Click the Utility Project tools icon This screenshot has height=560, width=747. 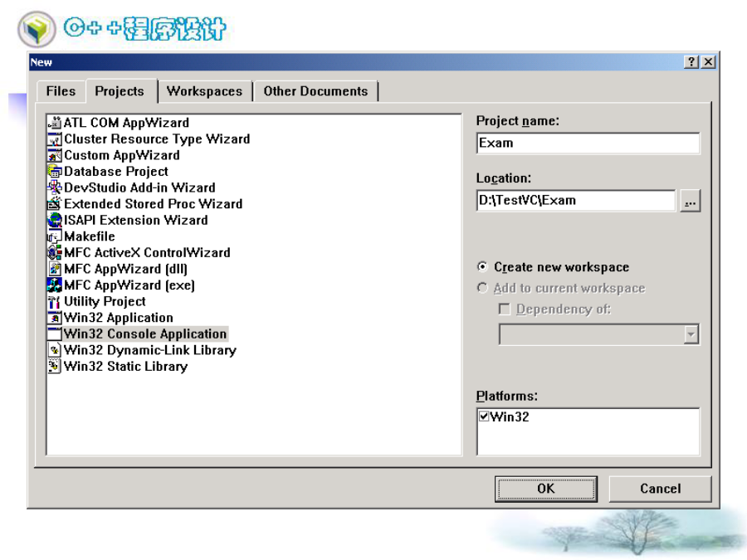[x=55, y=301]
